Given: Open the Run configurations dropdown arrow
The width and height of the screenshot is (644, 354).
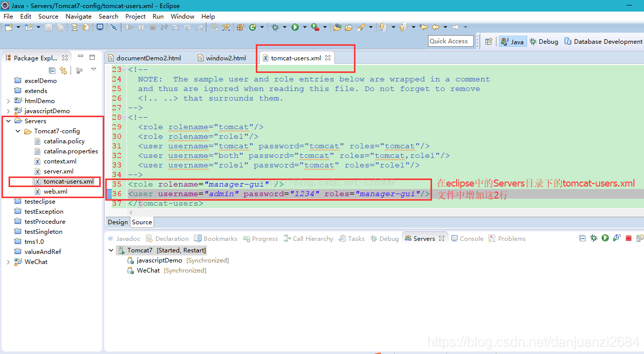Looking at the screenshot, I should click(x=305, y=27).
